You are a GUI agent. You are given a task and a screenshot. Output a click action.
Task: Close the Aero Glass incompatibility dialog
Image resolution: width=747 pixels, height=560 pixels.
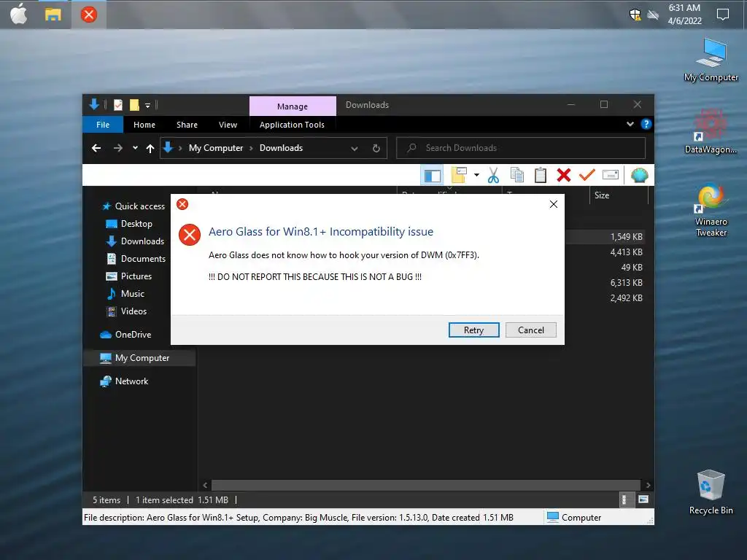(x=553, y=204)
